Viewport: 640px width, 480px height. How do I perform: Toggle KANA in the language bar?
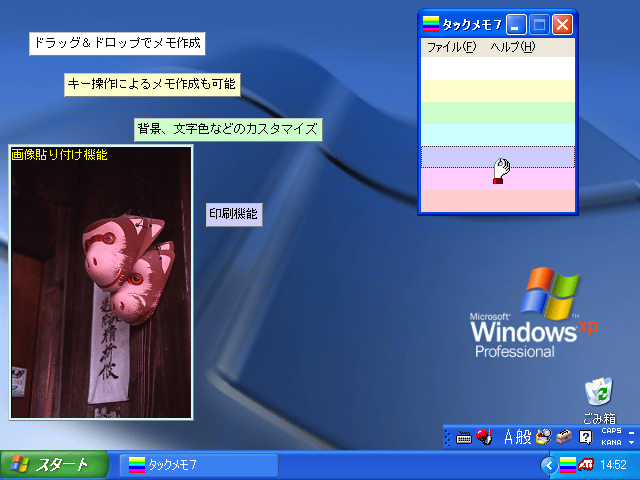point(611,443)
